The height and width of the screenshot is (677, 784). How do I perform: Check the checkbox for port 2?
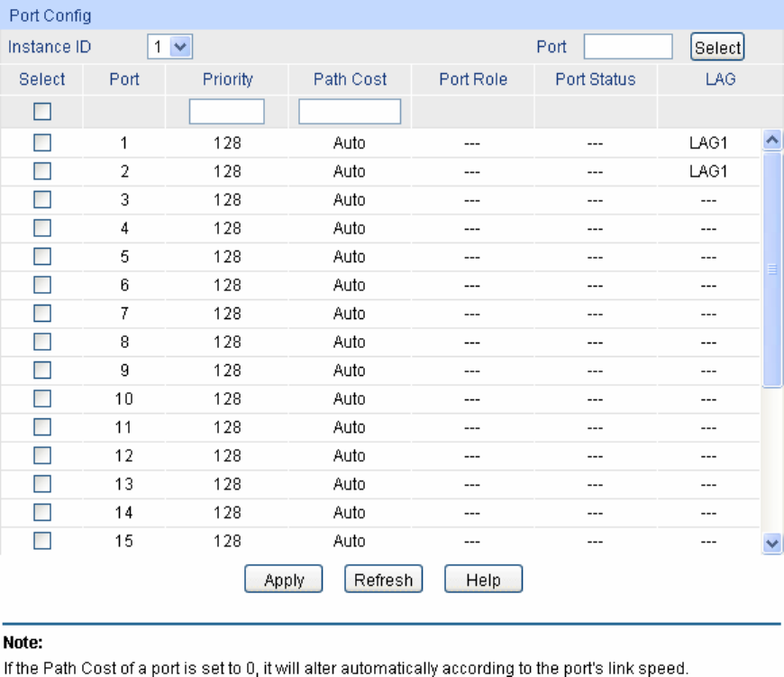tap(42, 171)
